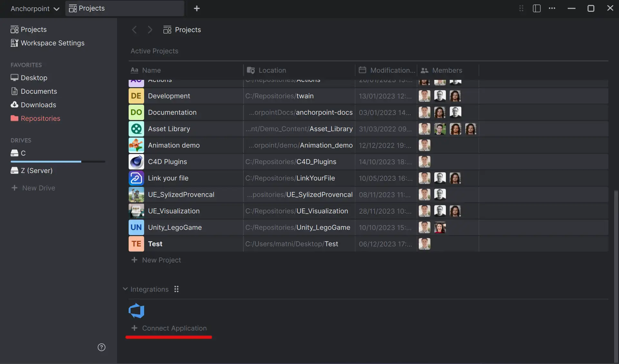Open the three-dot more options menu

pyautogui.click(x=552, y=8)
